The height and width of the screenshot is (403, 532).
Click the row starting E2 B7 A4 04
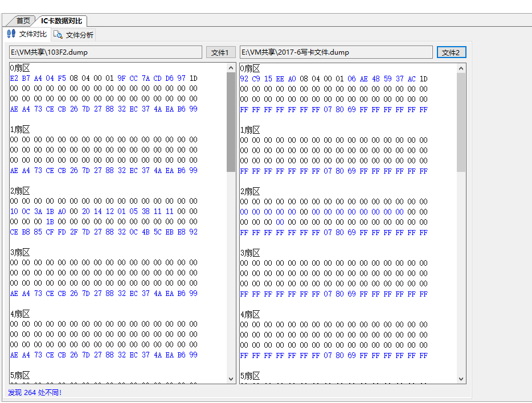104,79
